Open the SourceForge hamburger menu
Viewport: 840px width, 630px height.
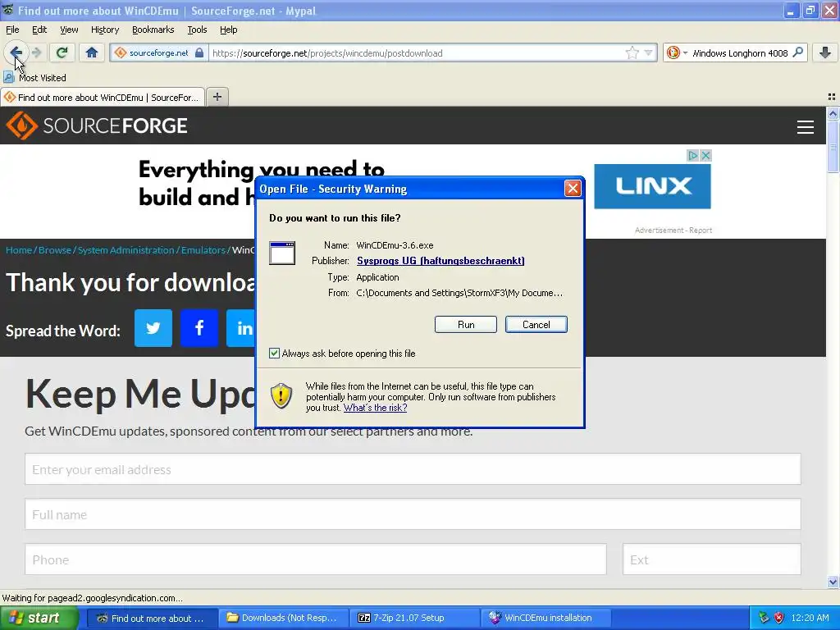(x=806, y=127)
